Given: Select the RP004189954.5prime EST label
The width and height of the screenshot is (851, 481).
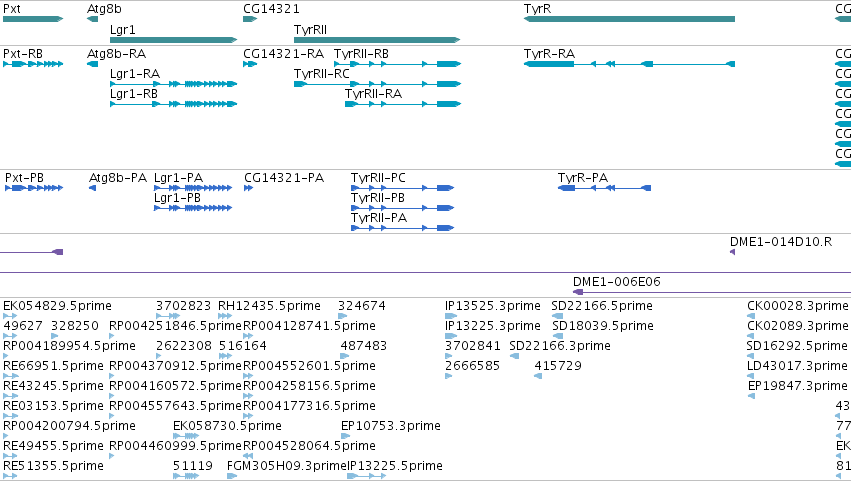Looking at the screenshot, I should pos(69,346).
